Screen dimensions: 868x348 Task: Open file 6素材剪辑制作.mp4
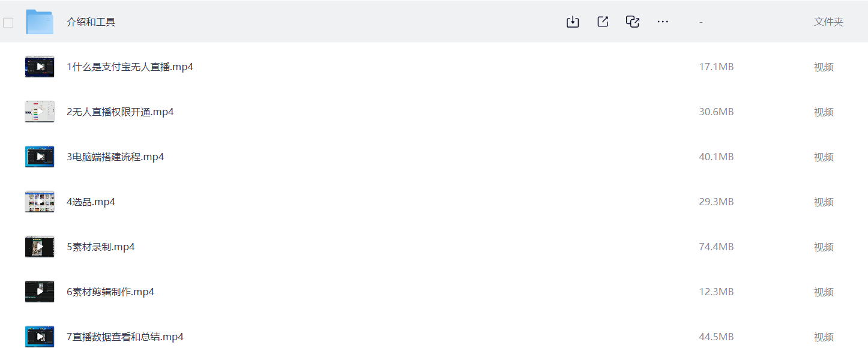pos(110,292)
